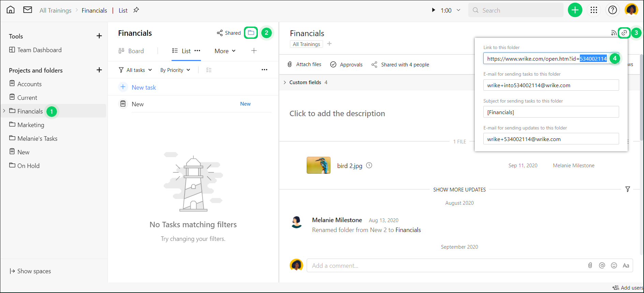This screenshot has width=644, height=293.
Task: Click the Home icon in top bar
Action: click(11, 10)
